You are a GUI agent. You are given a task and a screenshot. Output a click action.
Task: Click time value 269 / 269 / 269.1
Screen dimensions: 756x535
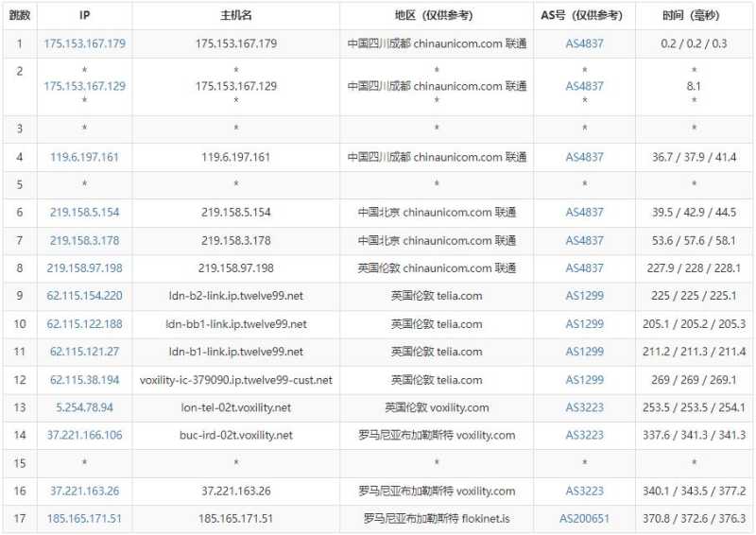pos(694,380)
